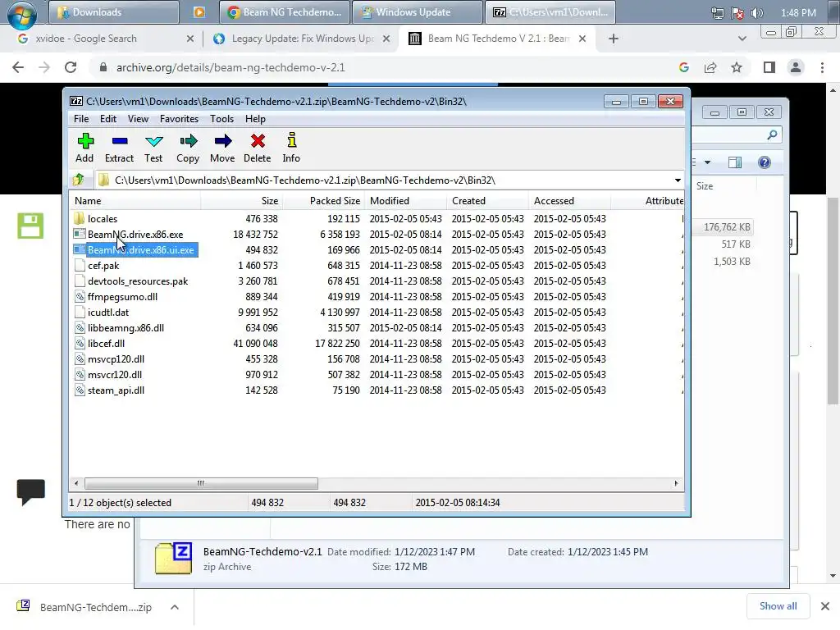Sort by Modified column
Screen dimensions: 840x630
click(405, 201)
